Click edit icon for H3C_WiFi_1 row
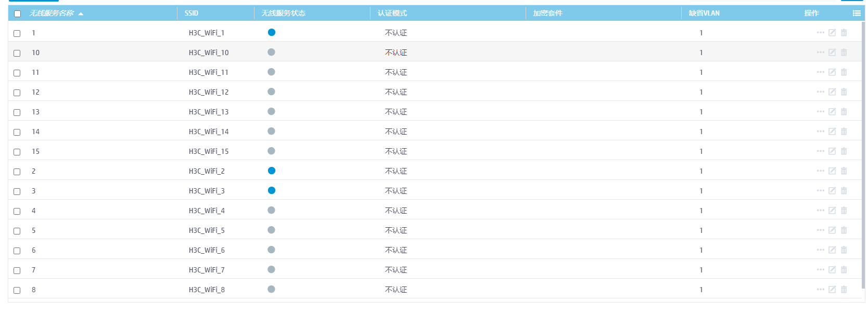Screen dimensions: 868x313 coord(832,33)
